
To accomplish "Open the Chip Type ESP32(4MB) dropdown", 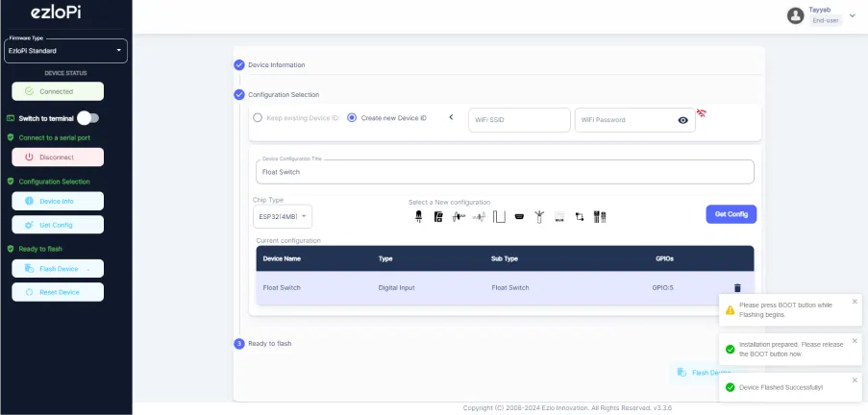I will [283, 216].
